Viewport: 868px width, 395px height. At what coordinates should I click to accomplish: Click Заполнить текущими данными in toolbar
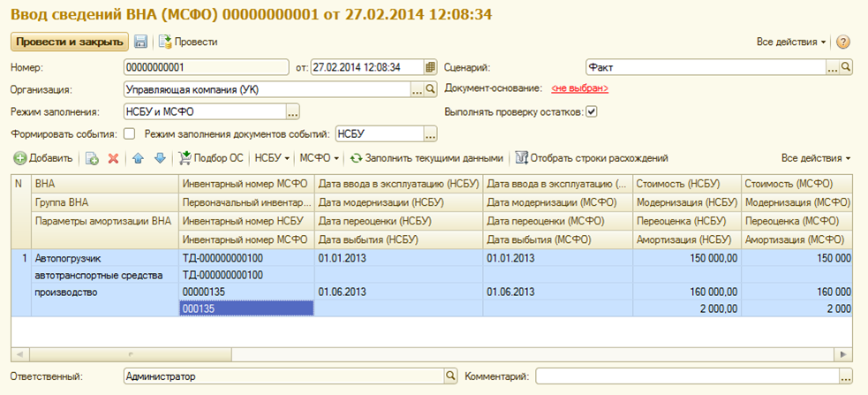426,158
